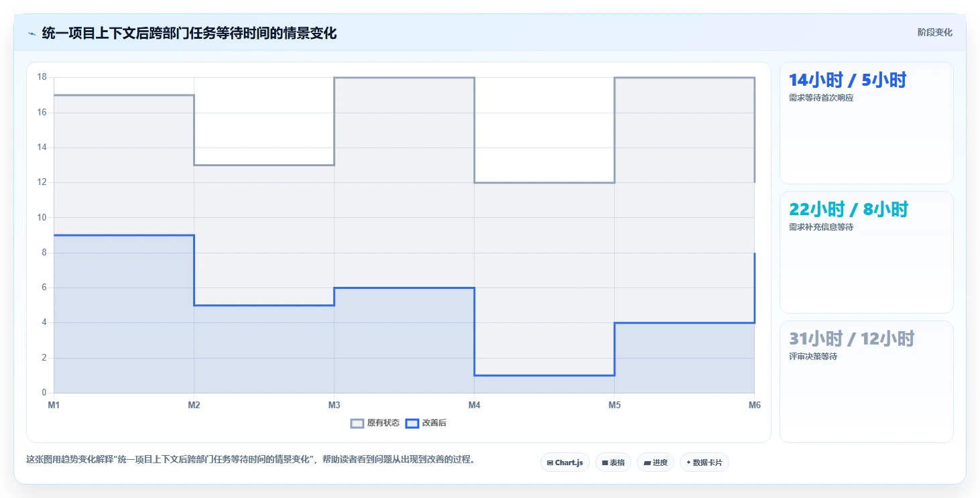This screenshot has height=498, width=980.
Task: Click the sparkle icon in the 数据卡片 pill
Action: (688, 462)
